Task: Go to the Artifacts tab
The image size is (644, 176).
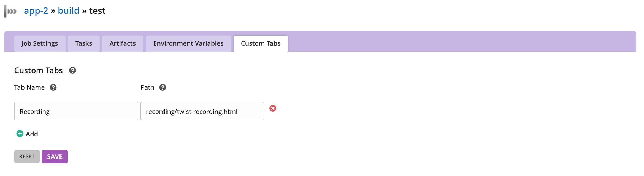Action: point(123,43)
